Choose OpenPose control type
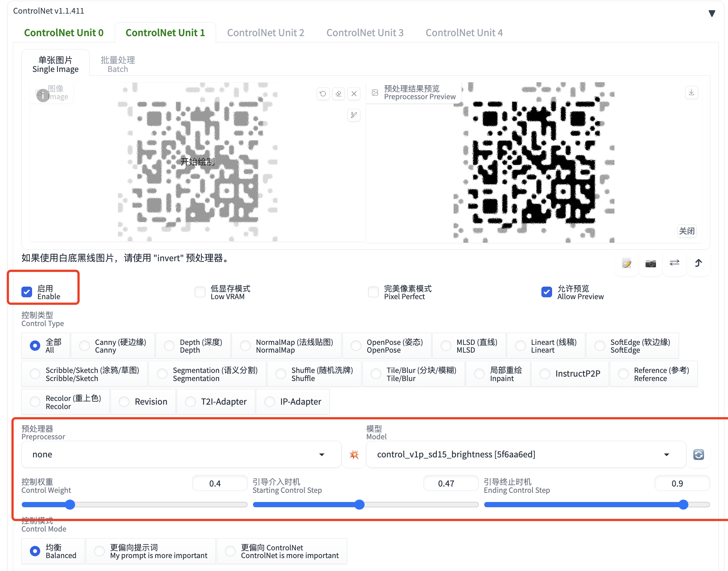The image size is (728, 571). click(x=387, y=346)
